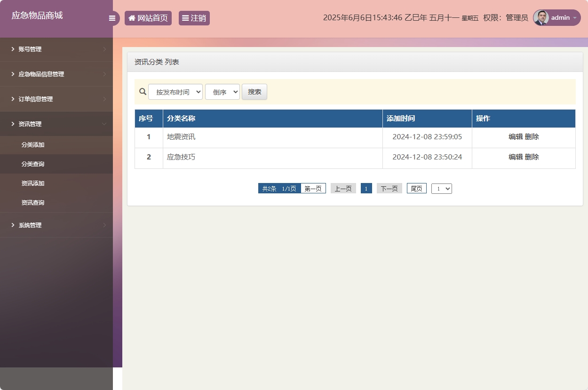Click the date and time display
Screen dimensions: 588x390
[401, 18]
